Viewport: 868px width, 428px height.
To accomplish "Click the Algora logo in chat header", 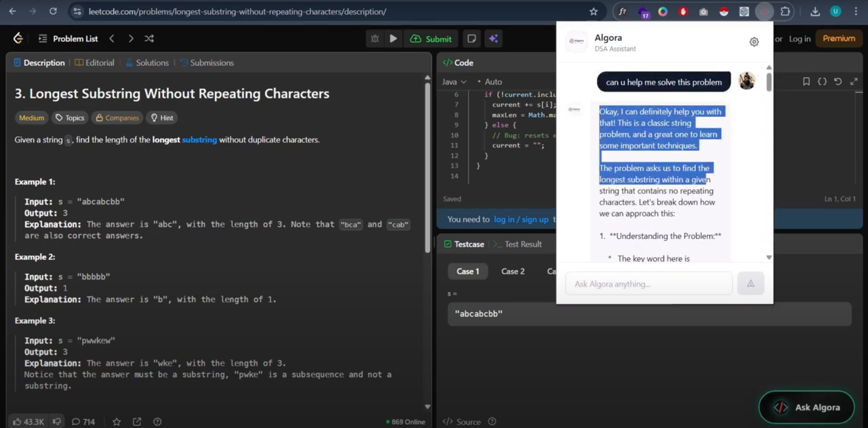I will tap(577, 41).
